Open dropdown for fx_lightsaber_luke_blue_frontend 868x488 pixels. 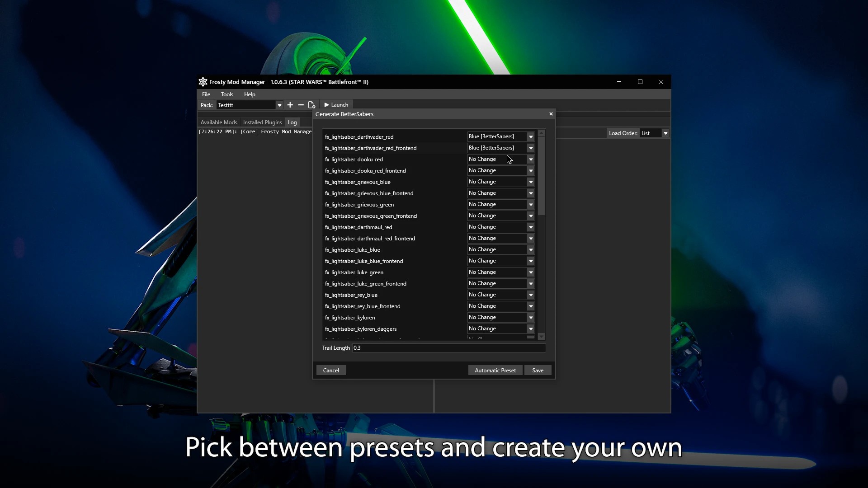[501, 261]
